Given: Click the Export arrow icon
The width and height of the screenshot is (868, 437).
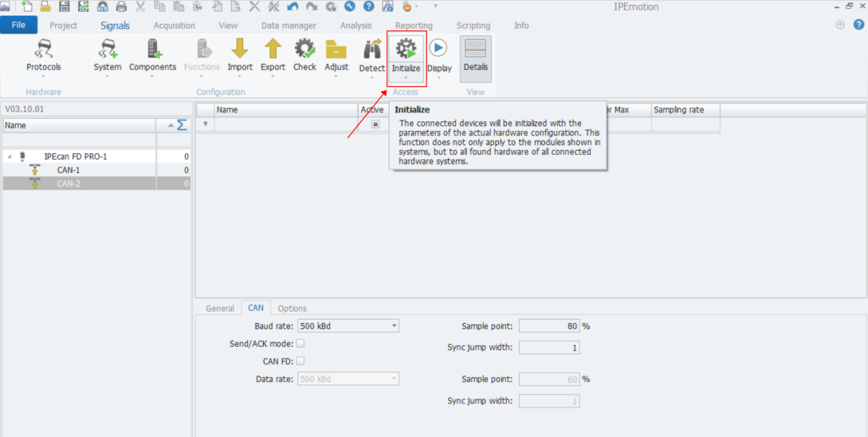Looking at the screenshot, I should [273, 49].
